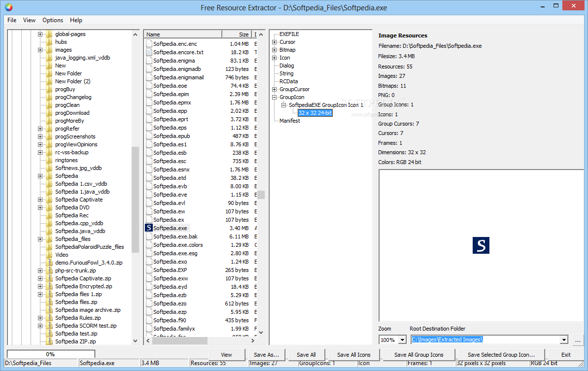The image size is (588, 371).
Task: Expand the progRefer folder
Action: pos(40,129)
